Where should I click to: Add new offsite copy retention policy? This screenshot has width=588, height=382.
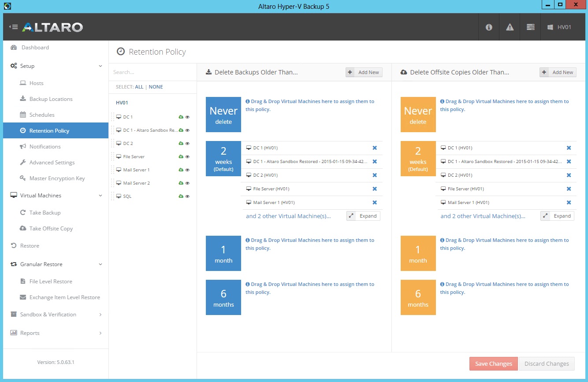click(558, 72)
